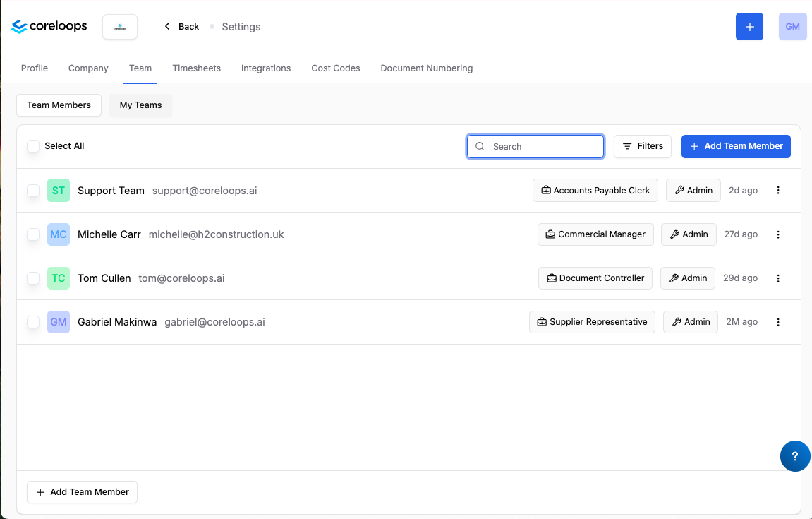812x519 pixels.
Task: Click the ST avatar for Support Team
Action: [59, 190]
